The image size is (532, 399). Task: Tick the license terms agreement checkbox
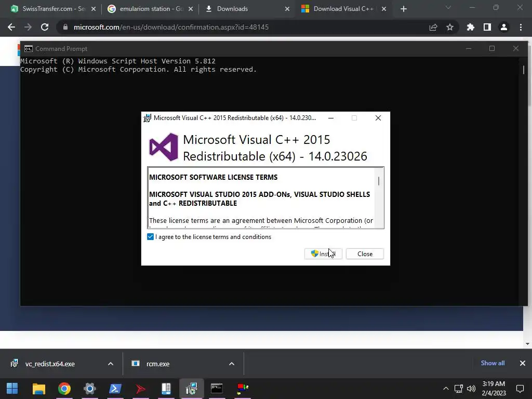pos(150,237)
